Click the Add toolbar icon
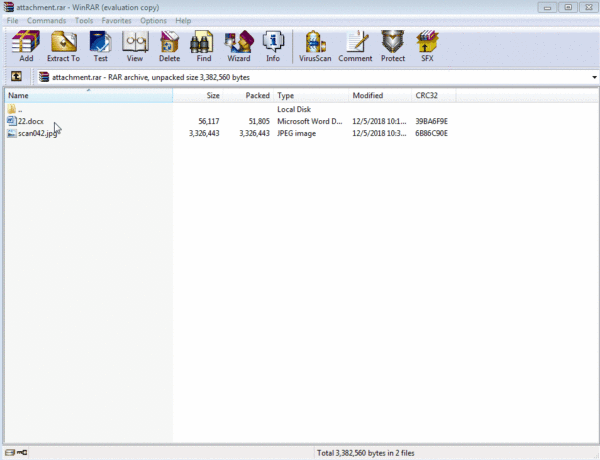 coord(26,46)
